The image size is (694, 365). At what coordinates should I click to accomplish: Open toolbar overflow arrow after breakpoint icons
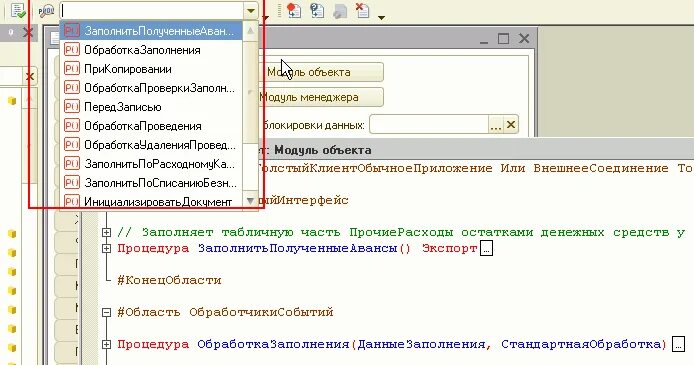(x=382, y=18)
